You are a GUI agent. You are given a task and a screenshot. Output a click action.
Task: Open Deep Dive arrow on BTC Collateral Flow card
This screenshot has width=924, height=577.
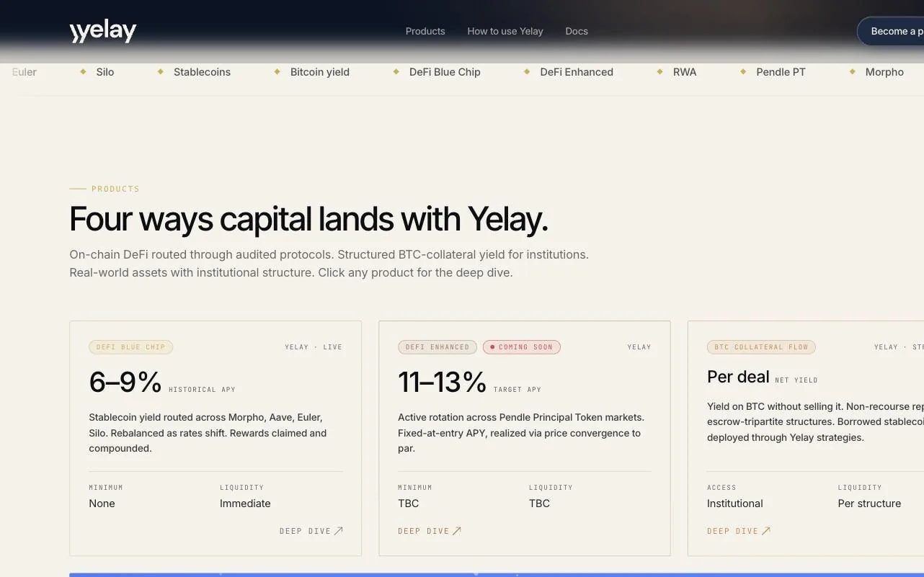point(739,531)
